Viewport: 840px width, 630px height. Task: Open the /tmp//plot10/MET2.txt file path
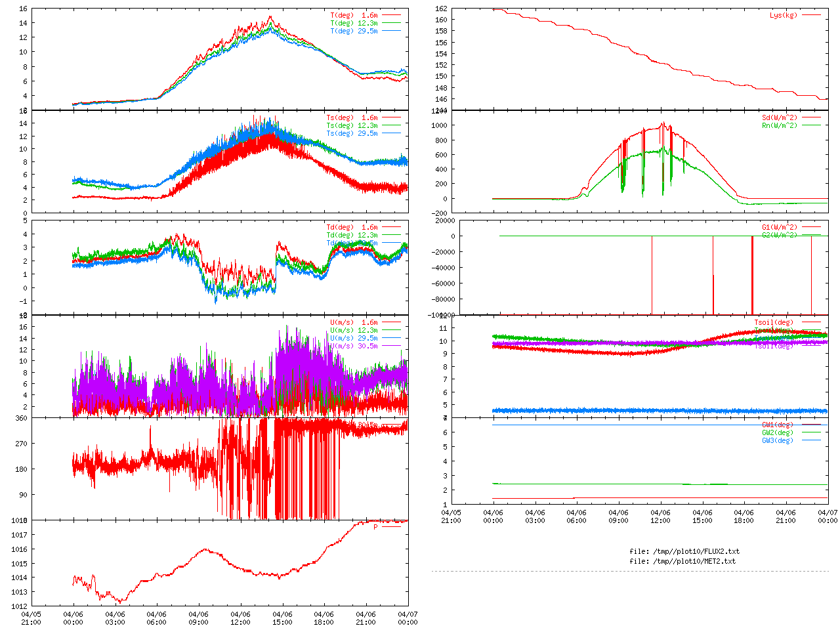(682, 561)
